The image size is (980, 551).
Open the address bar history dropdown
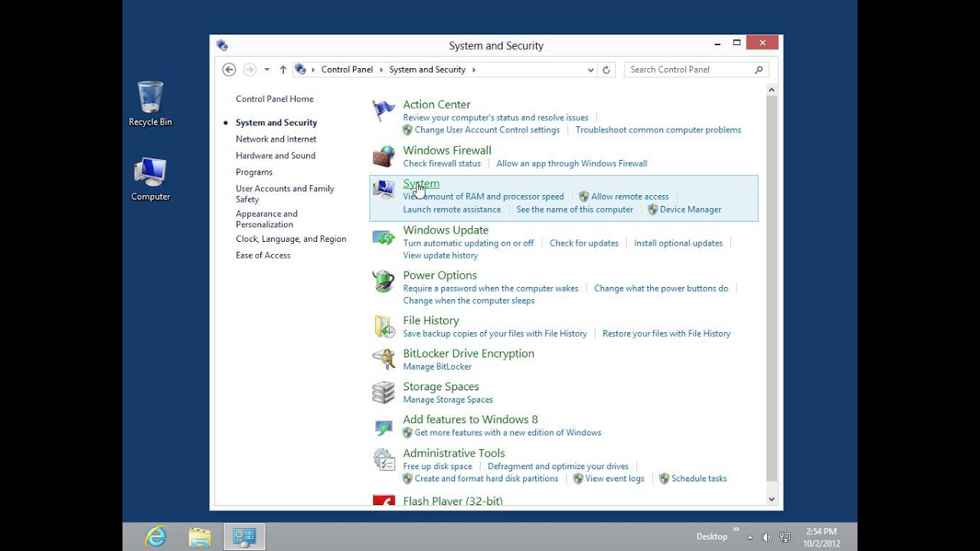point(590,70)
